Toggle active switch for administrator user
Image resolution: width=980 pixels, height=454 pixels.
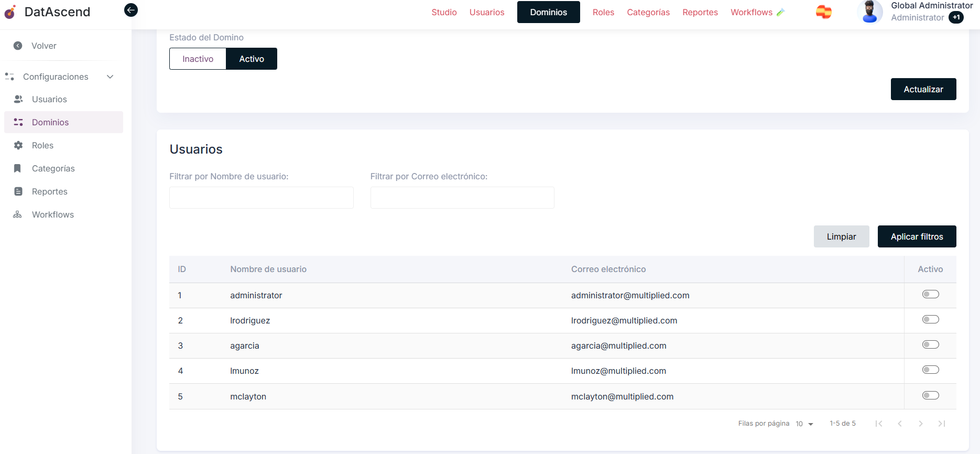pos(930,295)
